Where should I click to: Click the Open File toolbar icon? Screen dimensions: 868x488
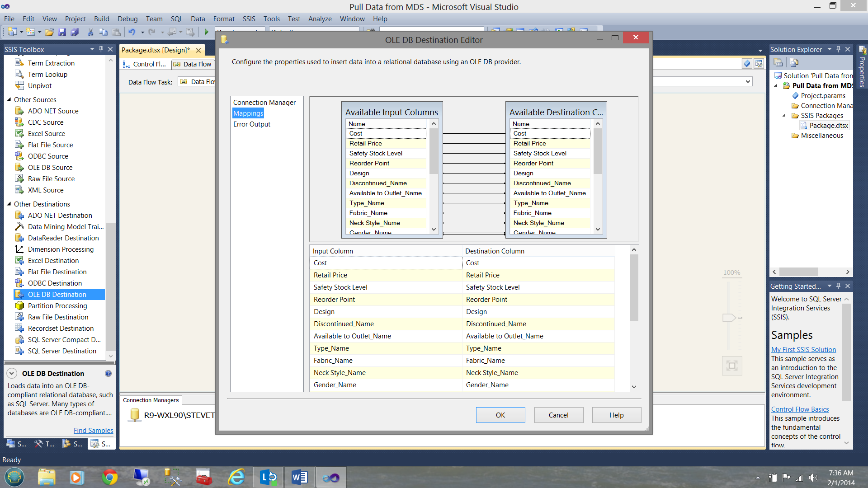(x=49, y=32)
